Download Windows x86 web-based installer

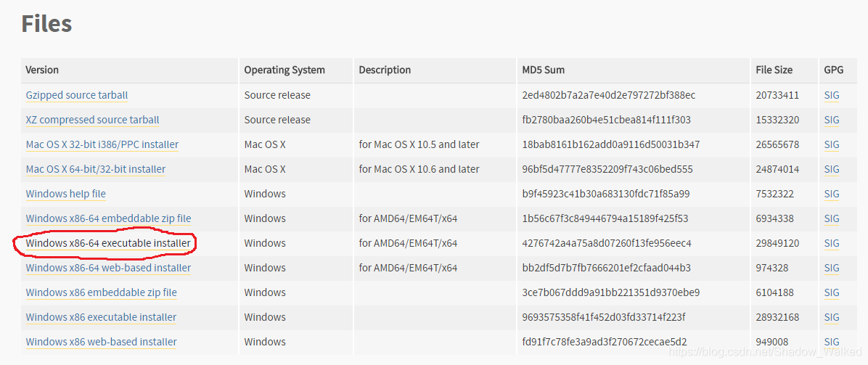pos(102,342)
